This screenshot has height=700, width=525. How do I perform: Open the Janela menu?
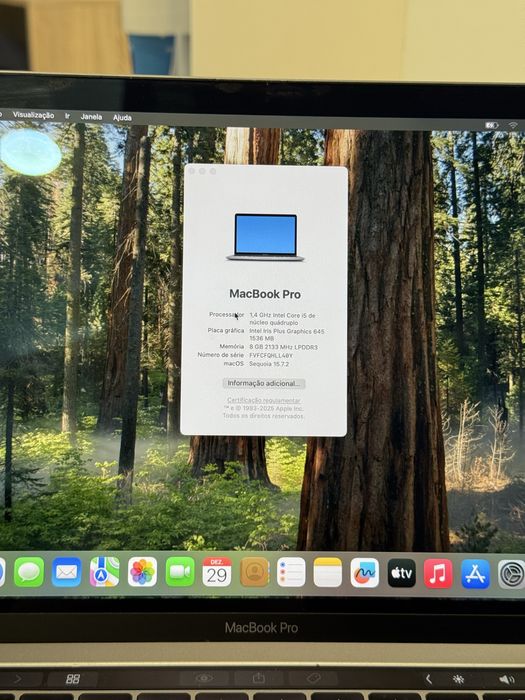(91, 117)
